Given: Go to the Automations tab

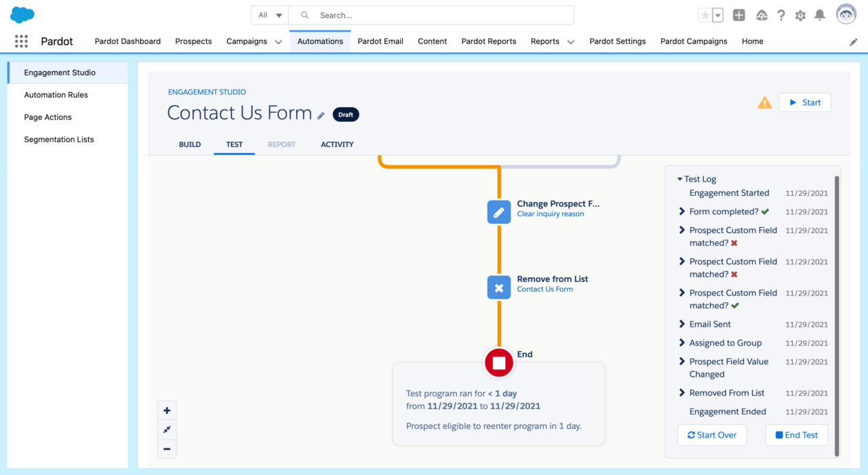Looking at the screenshot, I should [x=320, y=41].
